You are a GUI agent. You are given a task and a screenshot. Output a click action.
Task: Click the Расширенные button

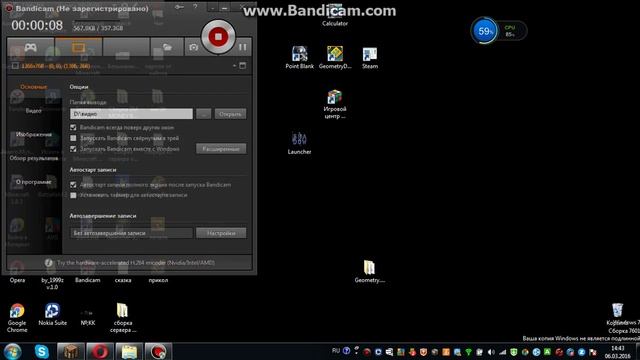[x=221, y=149]
